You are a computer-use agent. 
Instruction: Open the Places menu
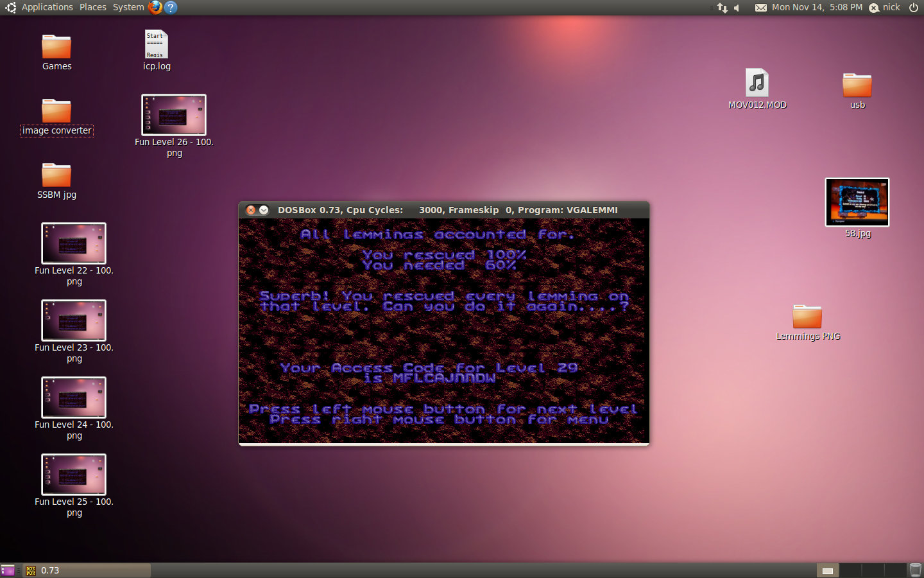[93, 7]
